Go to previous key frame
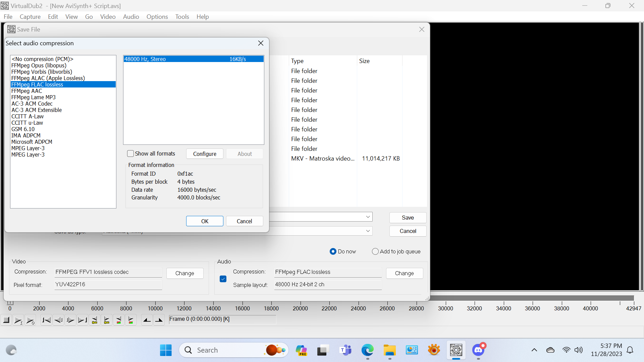 coord(95,320)
